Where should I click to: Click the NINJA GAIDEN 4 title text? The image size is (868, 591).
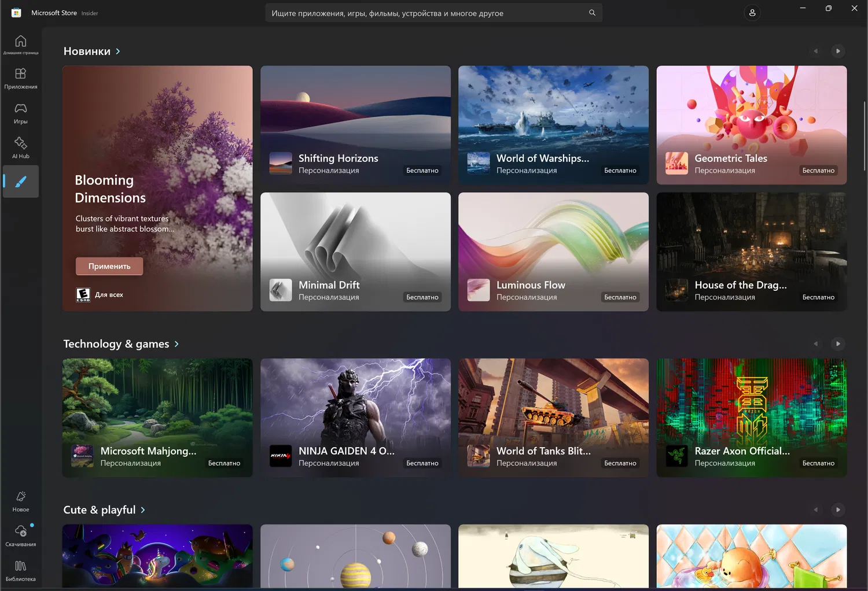tap(346, 451)
